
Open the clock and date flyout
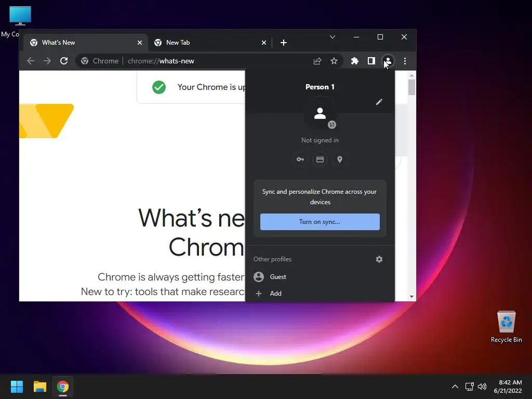pyautogui.click(x=508, y=387)
